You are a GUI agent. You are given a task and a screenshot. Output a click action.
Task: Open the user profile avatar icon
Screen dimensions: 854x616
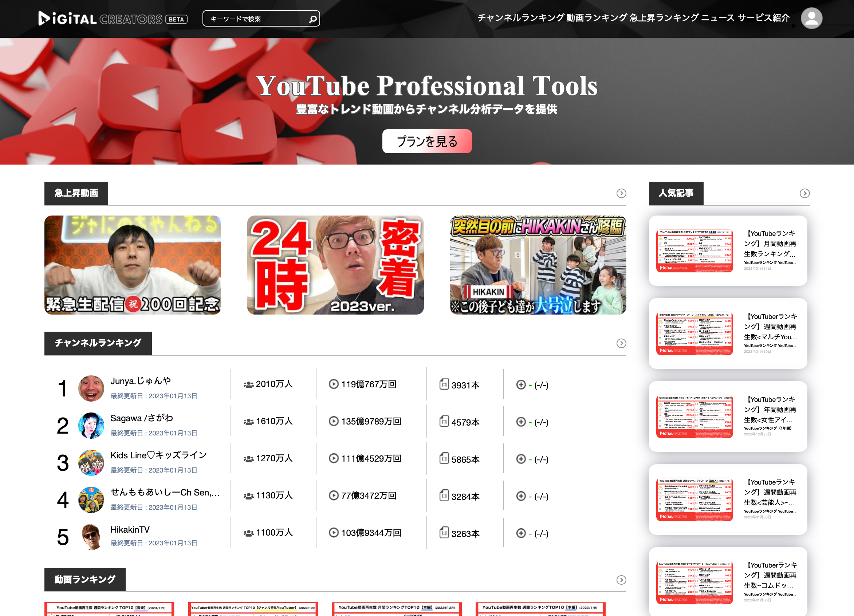click(x=811, y=19)
